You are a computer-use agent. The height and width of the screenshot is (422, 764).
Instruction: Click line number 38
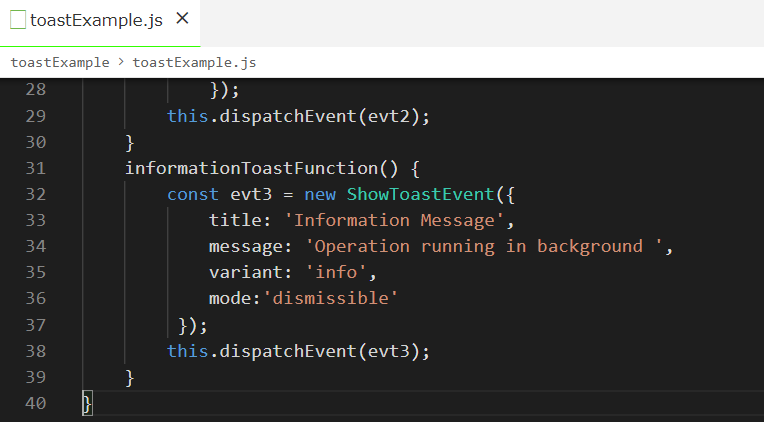pos(36,351)
